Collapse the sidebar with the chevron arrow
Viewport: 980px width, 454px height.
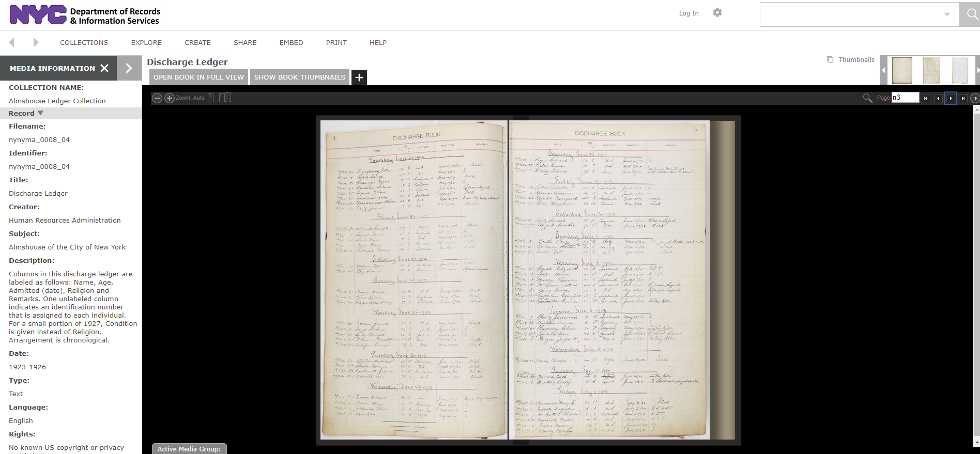click(x=129, y=68)
